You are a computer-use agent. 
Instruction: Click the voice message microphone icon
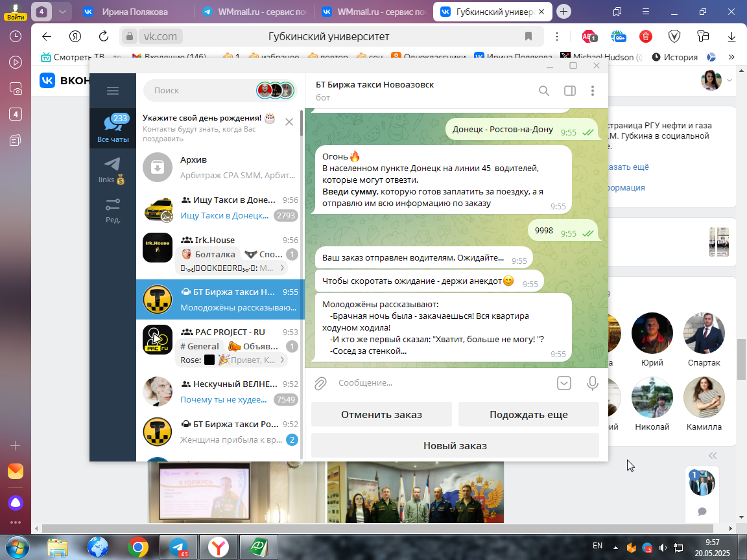tap(593, 383)
